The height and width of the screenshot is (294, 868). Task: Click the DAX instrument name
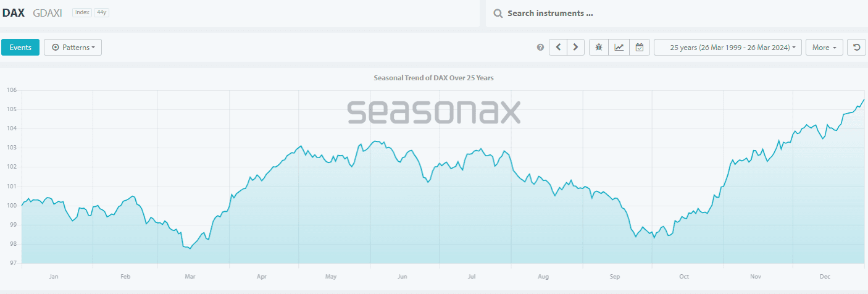tap(14, 12)
